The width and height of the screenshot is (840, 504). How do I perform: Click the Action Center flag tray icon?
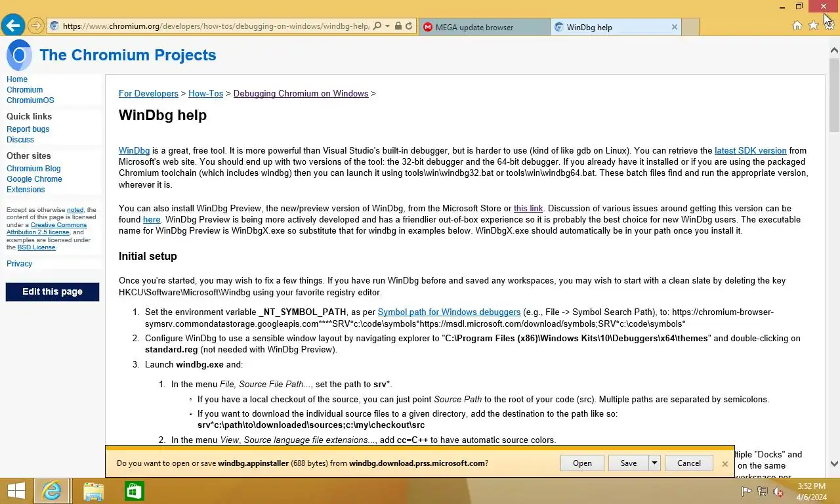(x=746, y=492)
